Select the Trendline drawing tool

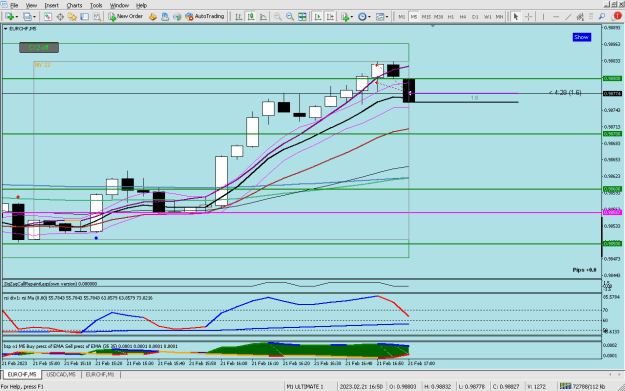[568, 17]
